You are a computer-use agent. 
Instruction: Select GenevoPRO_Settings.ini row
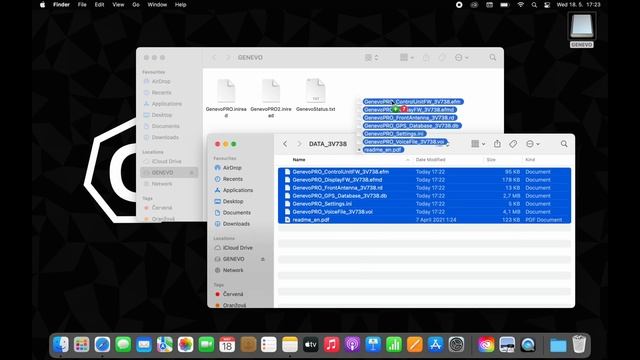424,204
